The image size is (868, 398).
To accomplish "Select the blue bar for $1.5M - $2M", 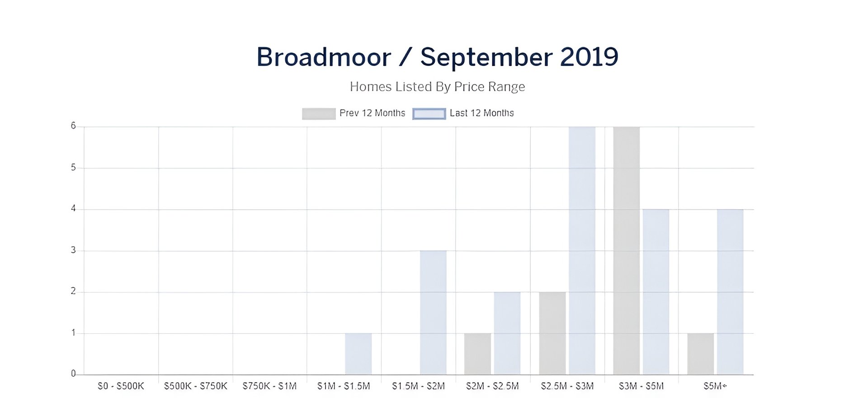I will [433, 313].
